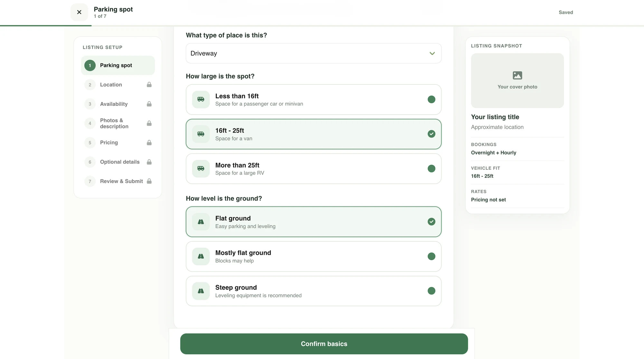Image resolution: width=644 pixels, height=359 pixels.
Task: Go to the Pricing setup step
Action: click(x=118, y=143)
